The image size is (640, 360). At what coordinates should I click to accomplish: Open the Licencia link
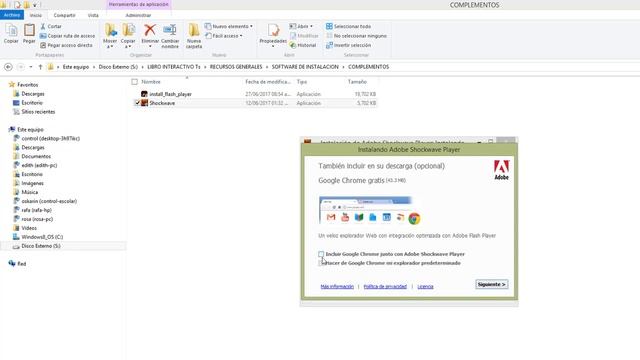tap(425, 287)
